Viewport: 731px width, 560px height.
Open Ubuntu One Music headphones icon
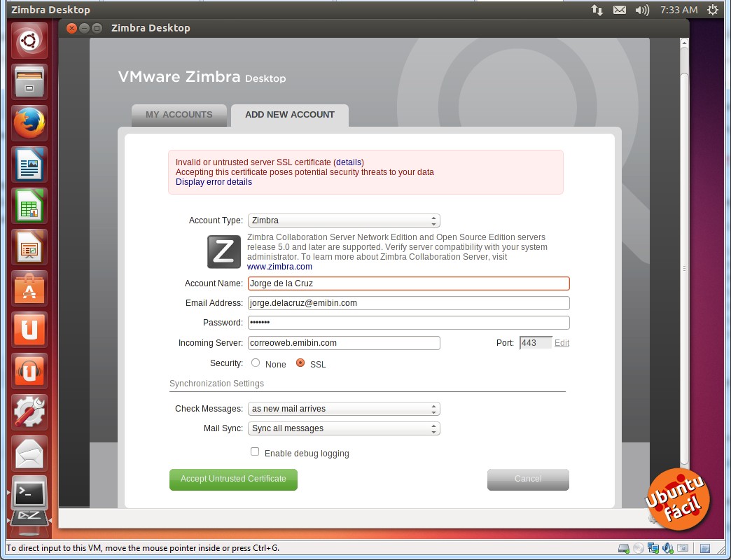pyautogui.click(x=29, y=371)
